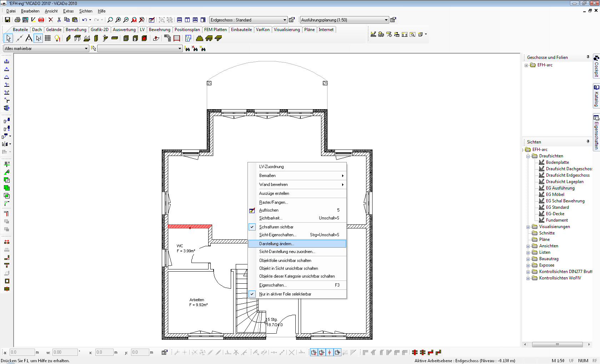Switch to the Dach tab

[37, 30]
